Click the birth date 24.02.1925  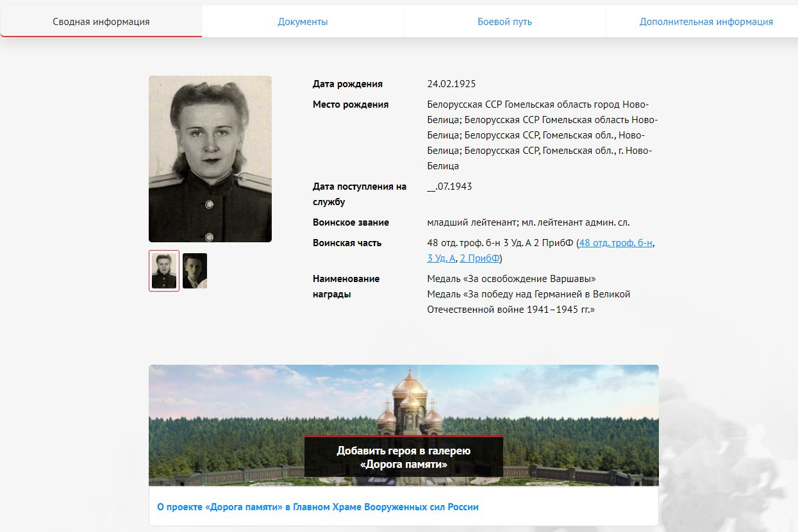click(x=451, y=84)
